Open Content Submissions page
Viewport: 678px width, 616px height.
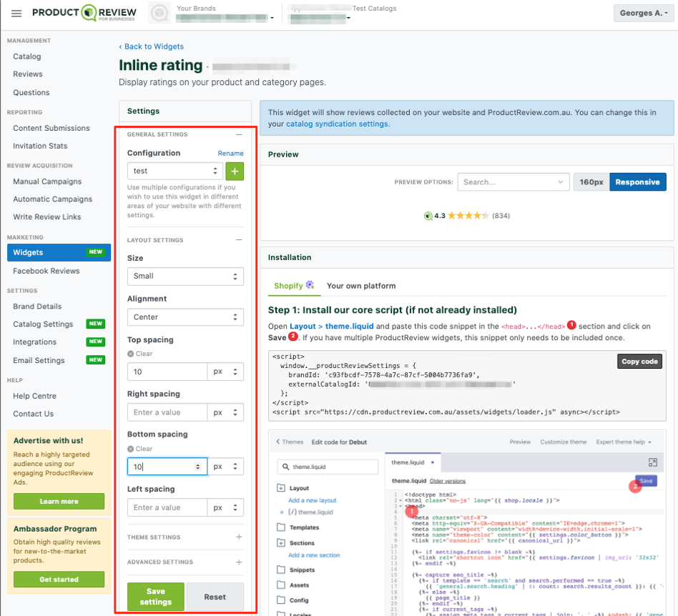51,129
